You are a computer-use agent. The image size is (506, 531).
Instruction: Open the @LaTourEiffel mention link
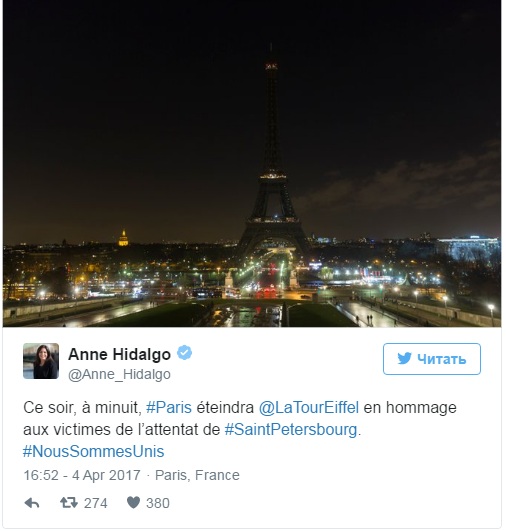[309, 408]
